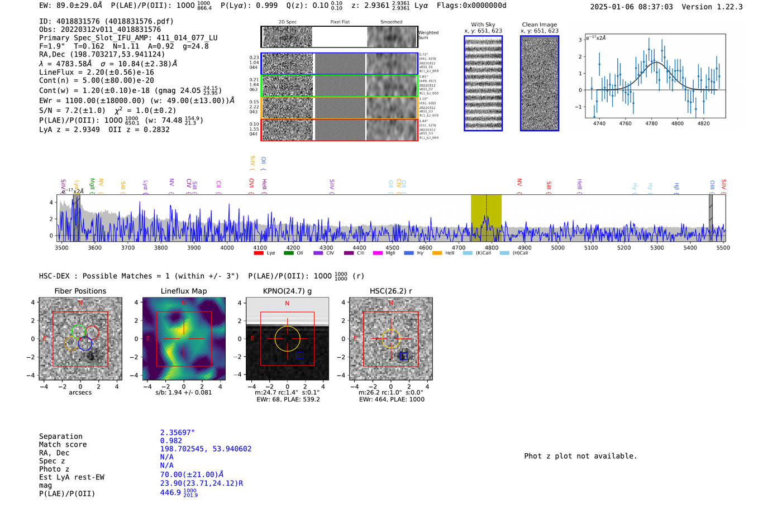Click the light blue (K)CaII legend swatch
Screen dimensions: 782x532
tap(468, 253)
